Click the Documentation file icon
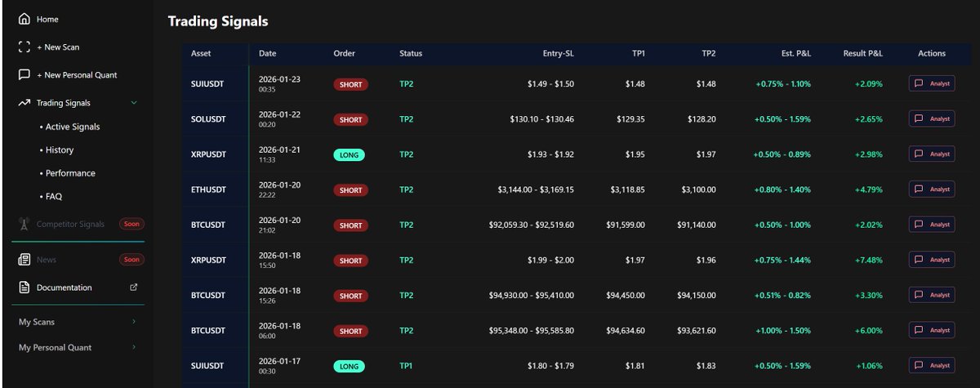 [x=24, y=288]
